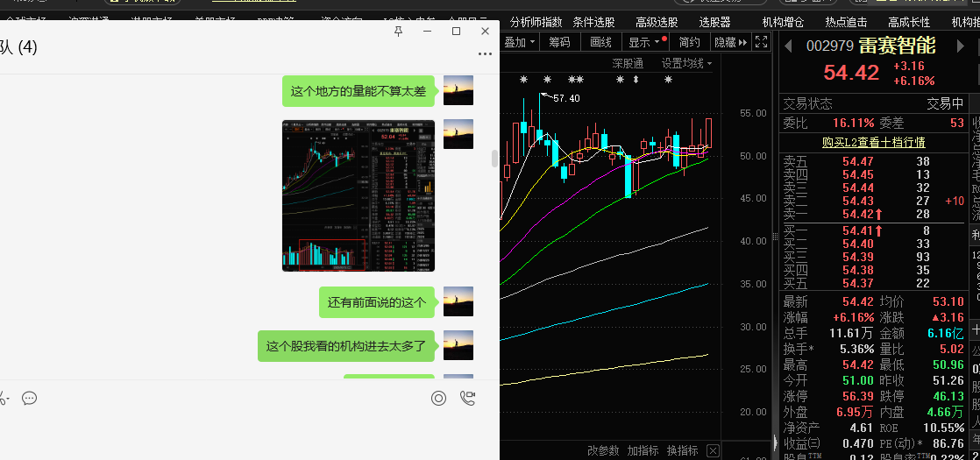Viewport: 980px width, 460px height.
Task: Toggle the 筹码 chip distribution view
Action: pyautogui.click(x=559, y=42)
